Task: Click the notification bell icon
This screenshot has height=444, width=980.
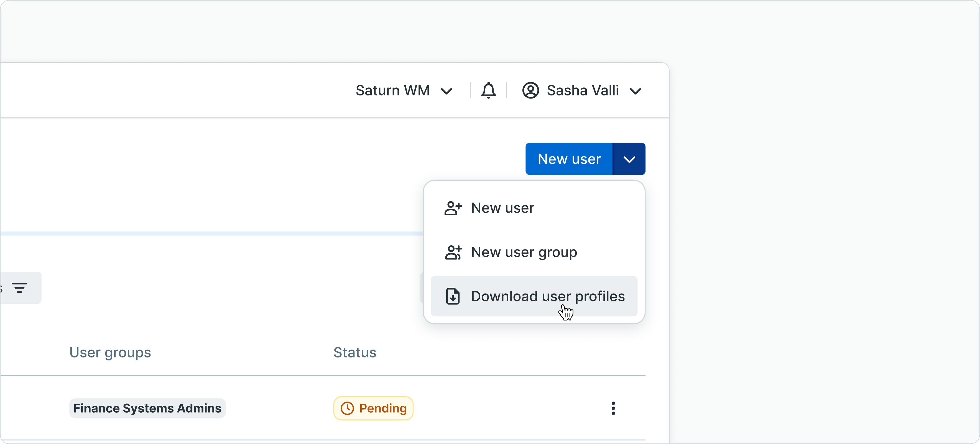Action: pos(488,91)
